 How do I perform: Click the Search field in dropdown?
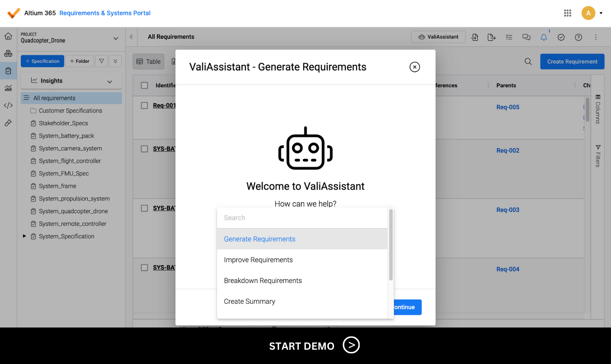tap(302, 218)
